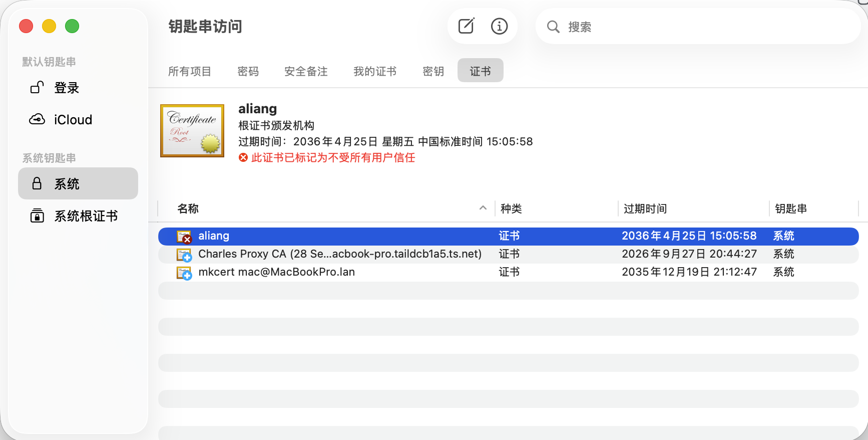Screen dimensions: 868x440
Task: Click the new keychain item compose icon
Action: coord(466,26)
